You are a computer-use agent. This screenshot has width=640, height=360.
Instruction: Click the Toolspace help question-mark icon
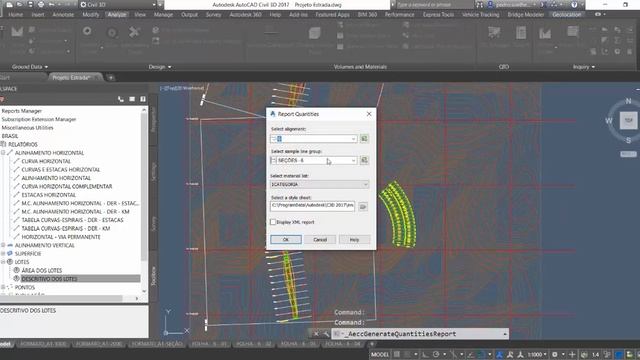point(143,99)
